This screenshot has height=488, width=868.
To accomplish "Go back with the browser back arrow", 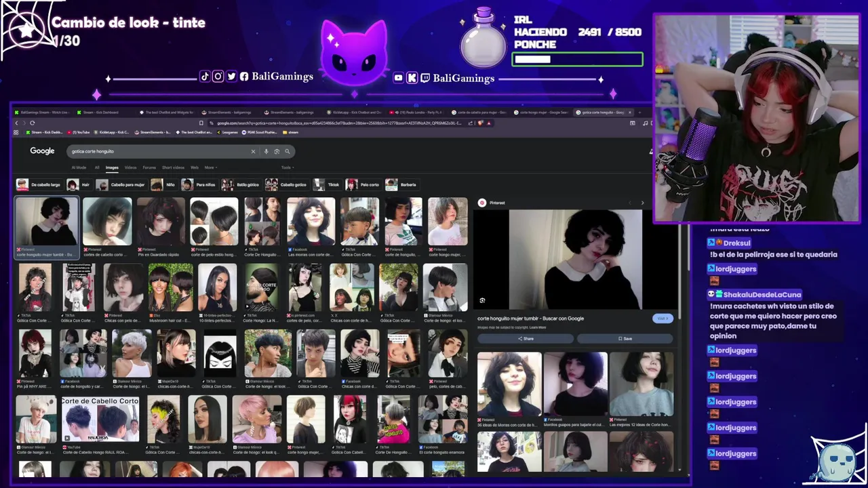I will [x=16, y=123].
